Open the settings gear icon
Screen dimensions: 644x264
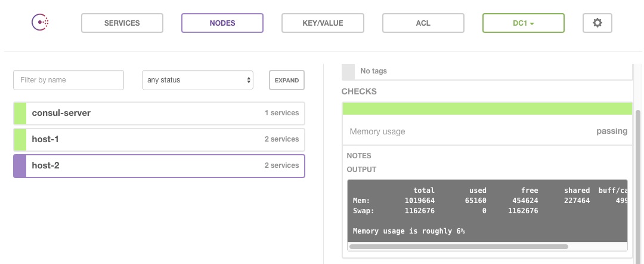pos(597,23)
